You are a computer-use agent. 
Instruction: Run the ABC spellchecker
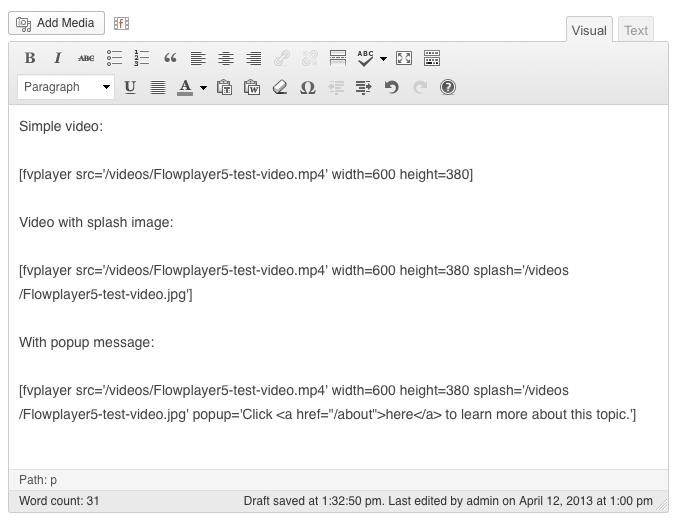(x=365, y=58)
